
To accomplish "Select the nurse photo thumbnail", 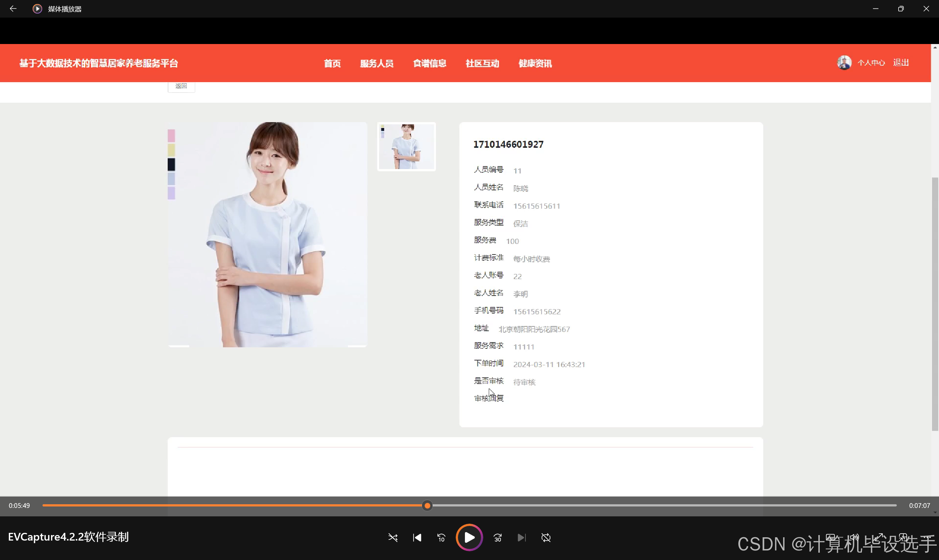I will [x=406, y=146].
